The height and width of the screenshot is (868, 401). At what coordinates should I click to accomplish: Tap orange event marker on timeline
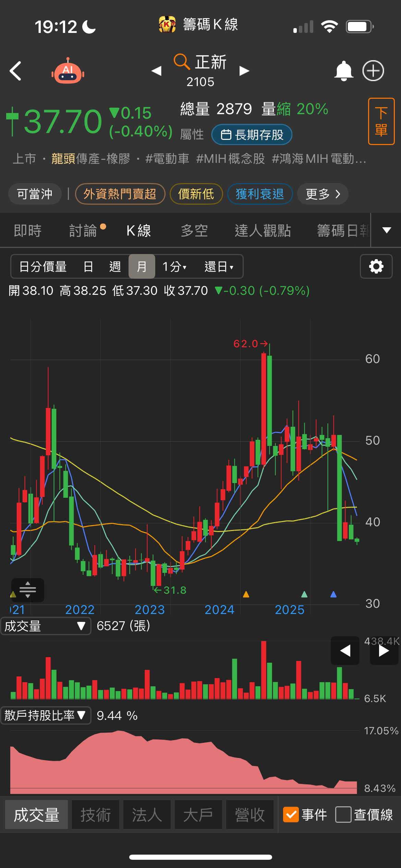tap(246, 594)
